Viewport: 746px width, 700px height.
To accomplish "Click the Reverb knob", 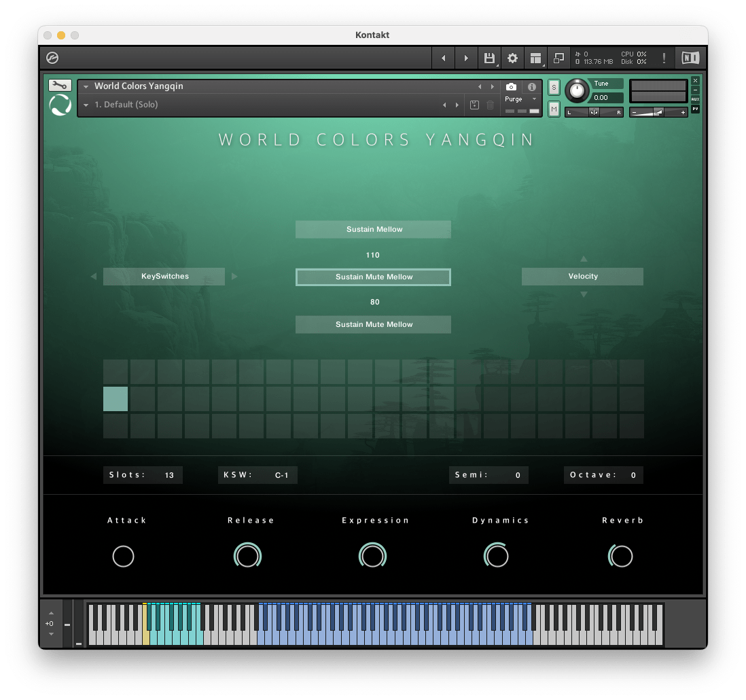I will 621,555.
